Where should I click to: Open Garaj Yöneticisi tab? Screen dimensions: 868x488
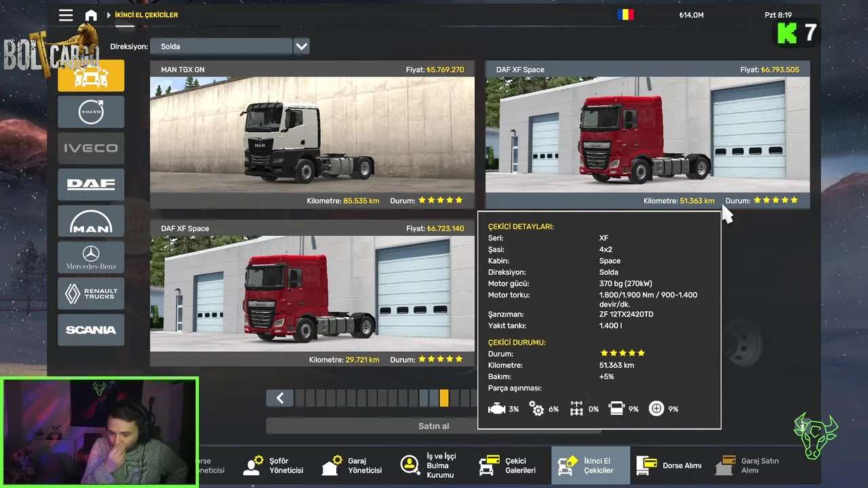point(353,466)
